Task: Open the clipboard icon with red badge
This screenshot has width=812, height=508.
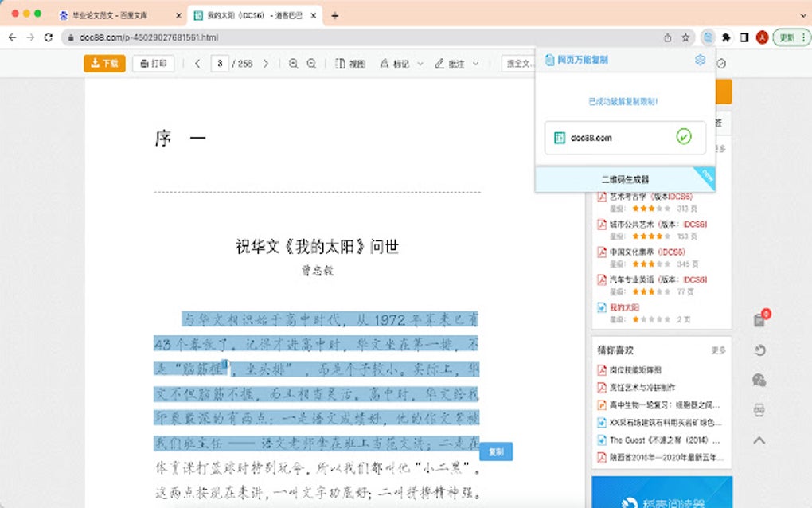Action: (759, 320)
